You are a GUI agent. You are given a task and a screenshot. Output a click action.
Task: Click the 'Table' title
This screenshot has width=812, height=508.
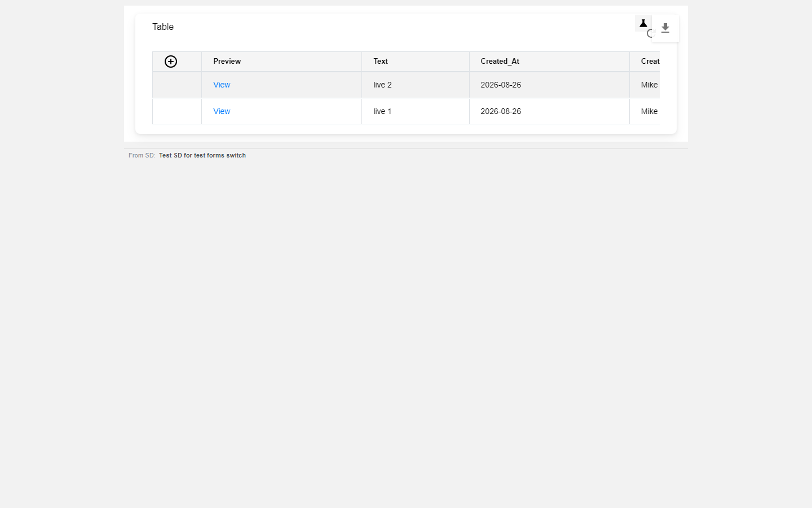click(163, 27)
